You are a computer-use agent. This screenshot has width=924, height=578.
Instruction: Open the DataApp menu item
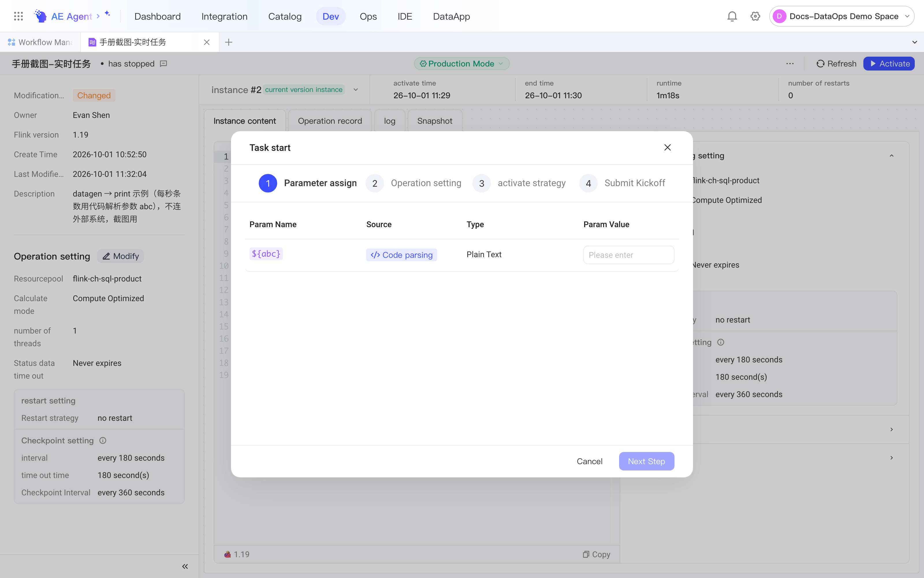tap(451, 16)
